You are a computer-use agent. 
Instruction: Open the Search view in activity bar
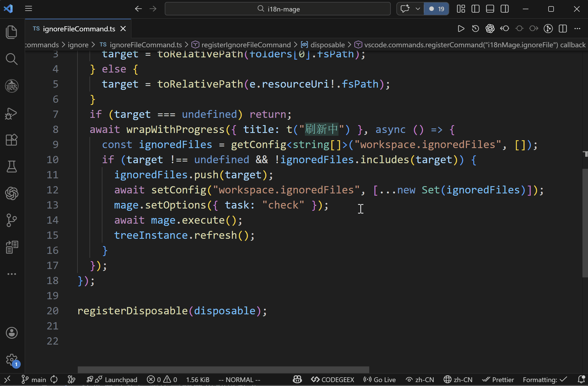tap(11, 59)
